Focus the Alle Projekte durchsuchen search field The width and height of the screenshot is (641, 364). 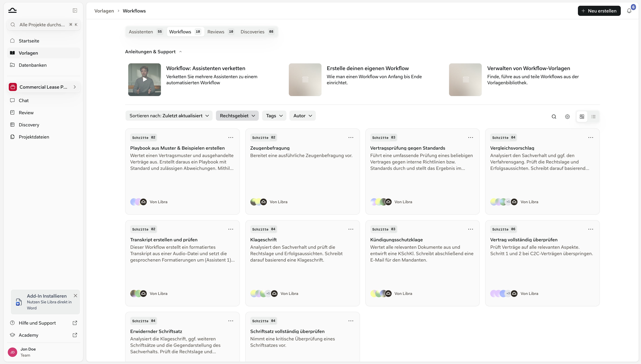44,25
